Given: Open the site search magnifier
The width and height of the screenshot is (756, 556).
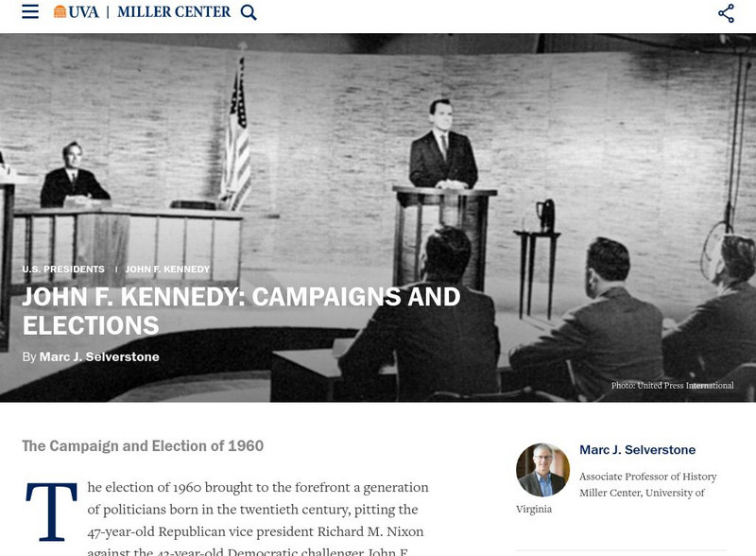Looking at the screenshot, I should click(249, 12).
